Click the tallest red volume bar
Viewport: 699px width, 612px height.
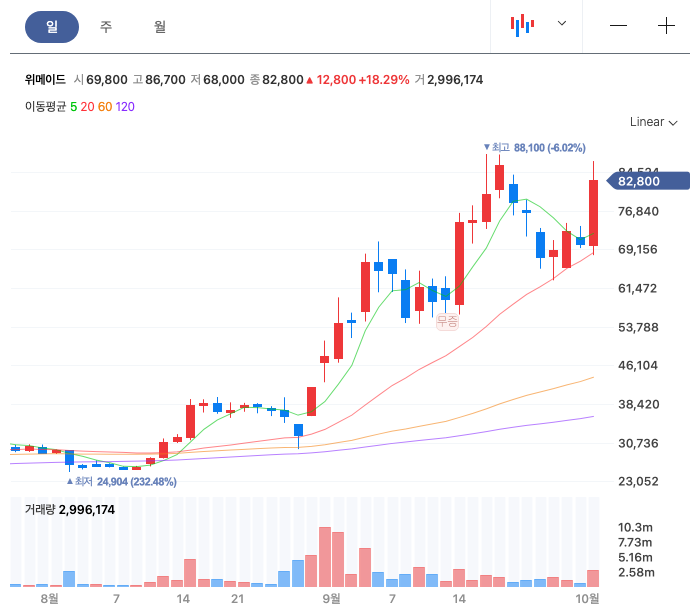(x=325, y=557)
